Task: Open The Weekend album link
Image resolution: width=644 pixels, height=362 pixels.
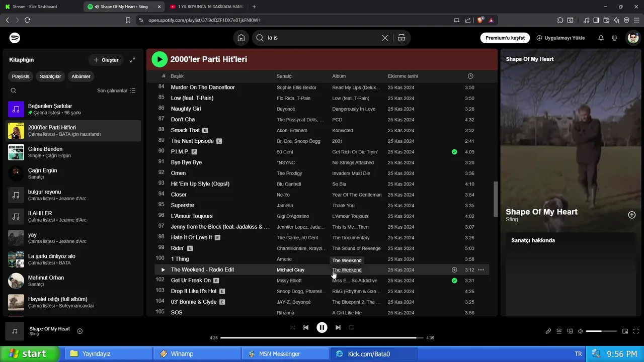Action: point(347,270)
